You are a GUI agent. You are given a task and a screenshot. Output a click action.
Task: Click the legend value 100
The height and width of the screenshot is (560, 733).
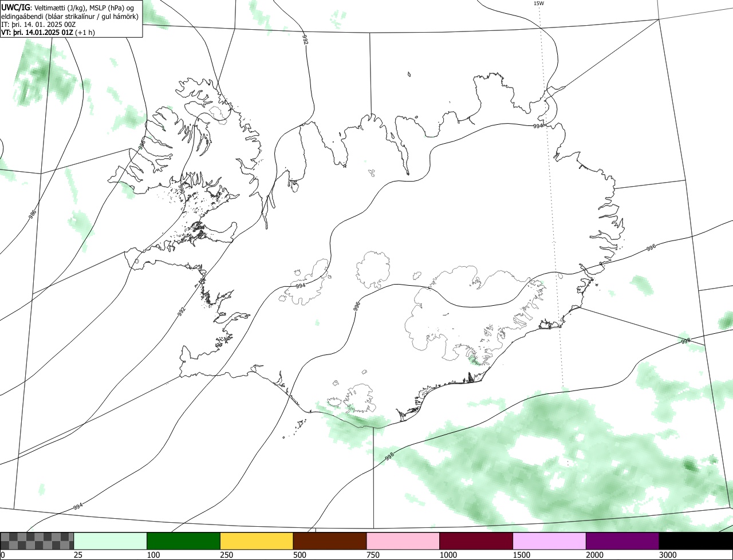(153, 555)
